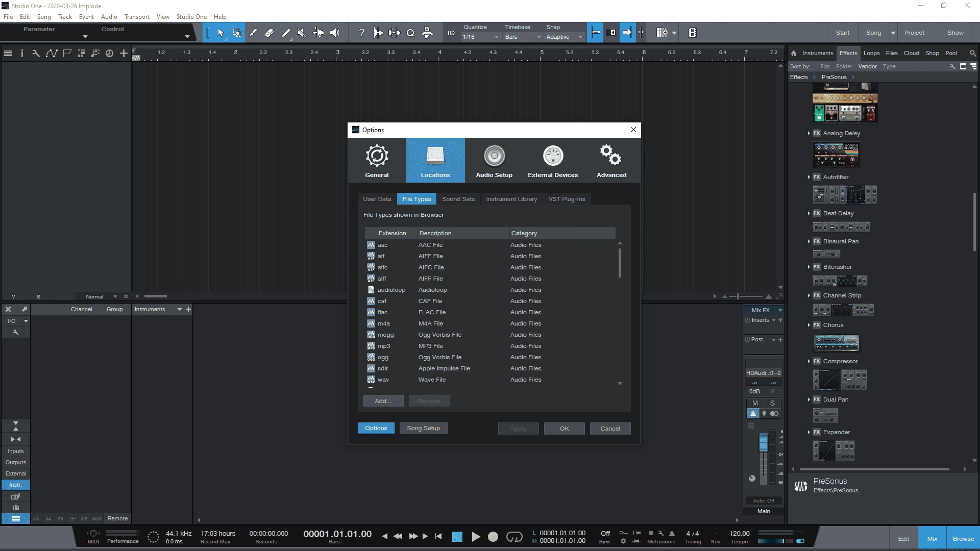The height and width of the screenshot is (551, 980).
Task: Toggle Mute on the Main channel
Action: 755,403
